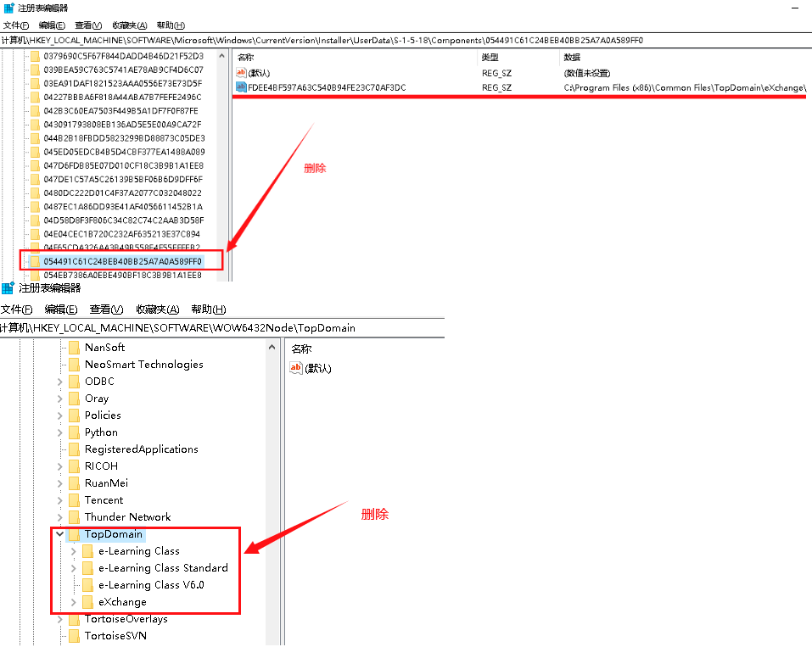This screenshot has height=647, width=812.
Task: Select the (默认) value icon in top editor
Action: 241,72
